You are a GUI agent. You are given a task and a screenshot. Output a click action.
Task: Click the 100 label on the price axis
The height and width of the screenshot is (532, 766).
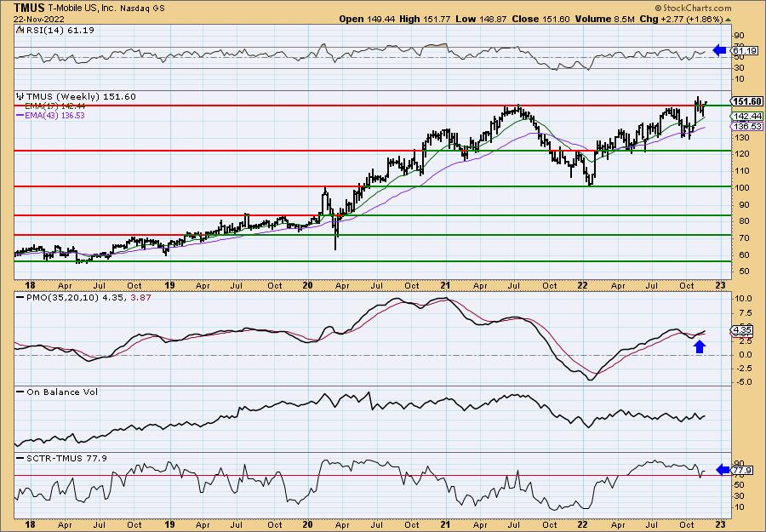pos(741,187)
